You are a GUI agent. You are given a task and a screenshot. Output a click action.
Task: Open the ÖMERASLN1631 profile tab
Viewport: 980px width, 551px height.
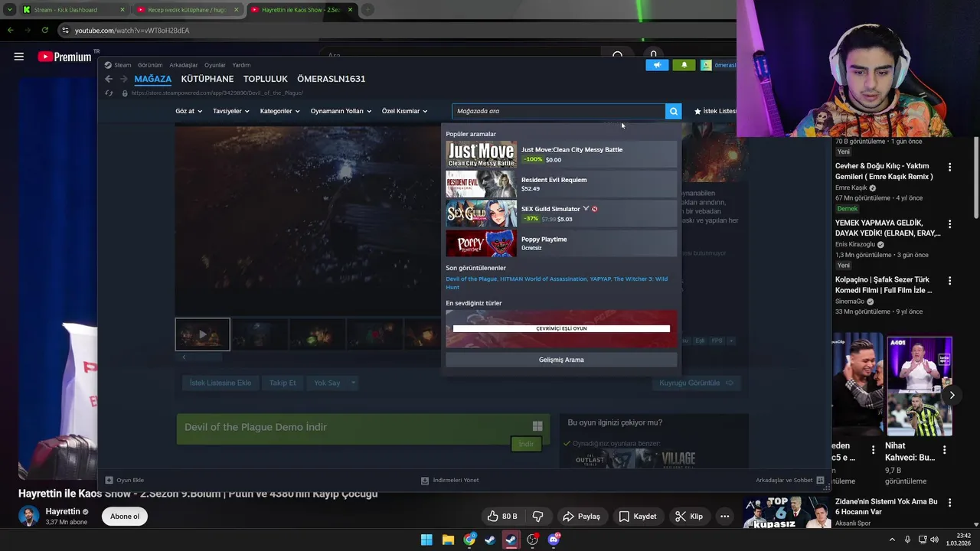(331, 79)
